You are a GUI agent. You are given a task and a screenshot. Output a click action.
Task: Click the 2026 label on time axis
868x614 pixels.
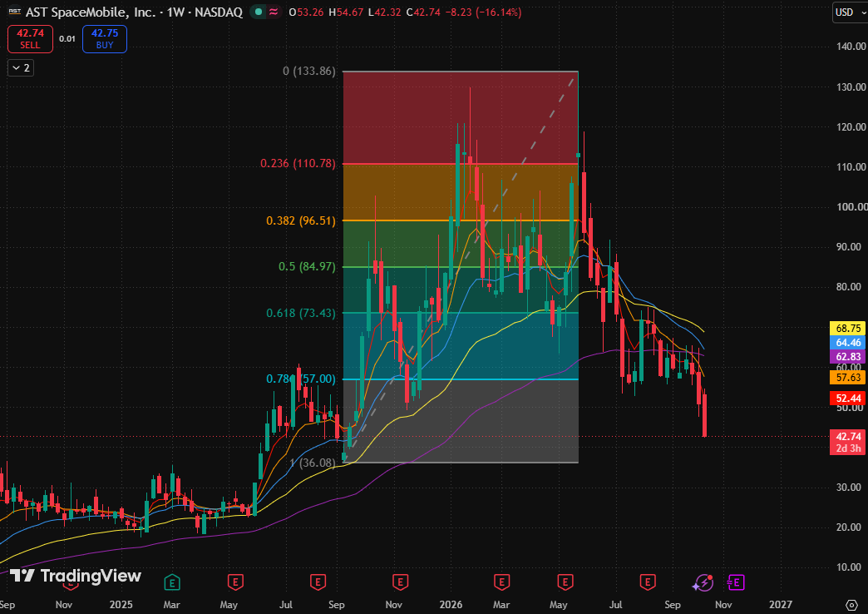pos(451,605)
